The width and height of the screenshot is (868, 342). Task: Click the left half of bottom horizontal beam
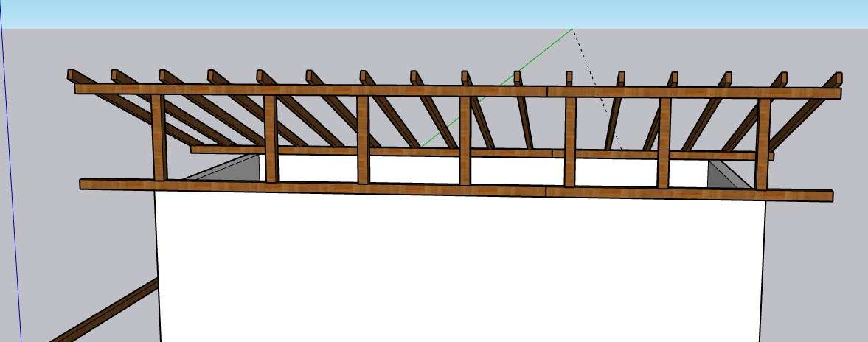[x=310, y=187]
